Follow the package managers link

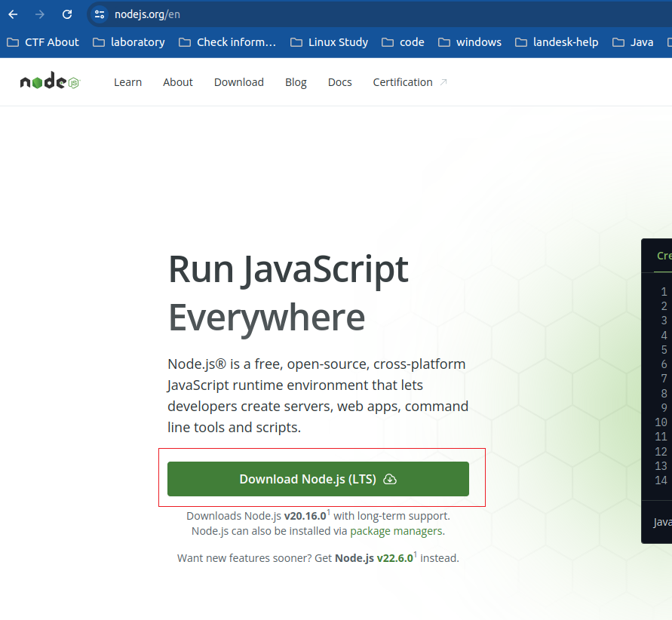396,531
